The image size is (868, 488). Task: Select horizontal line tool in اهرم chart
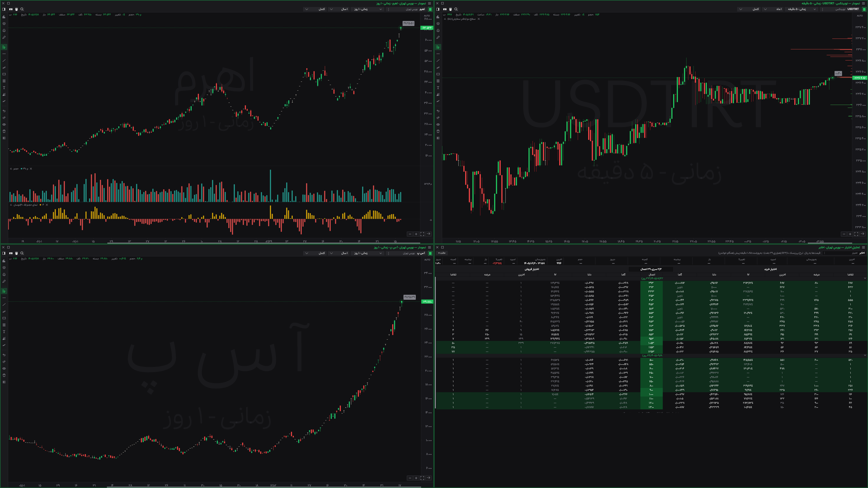(x=4, y=54)
